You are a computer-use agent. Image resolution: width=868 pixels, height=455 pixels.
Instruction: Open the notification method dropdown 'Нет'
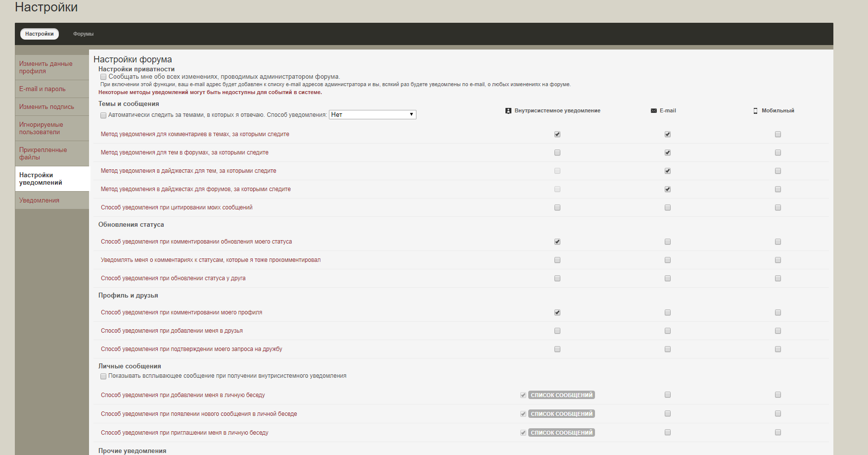372,114
